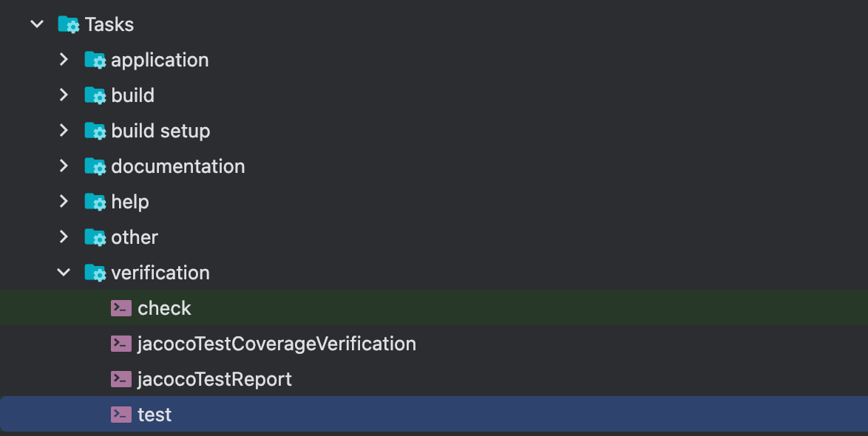Viewport: 868px width, 436px height.
Task: Click the application folder icon
Action: 95,60
